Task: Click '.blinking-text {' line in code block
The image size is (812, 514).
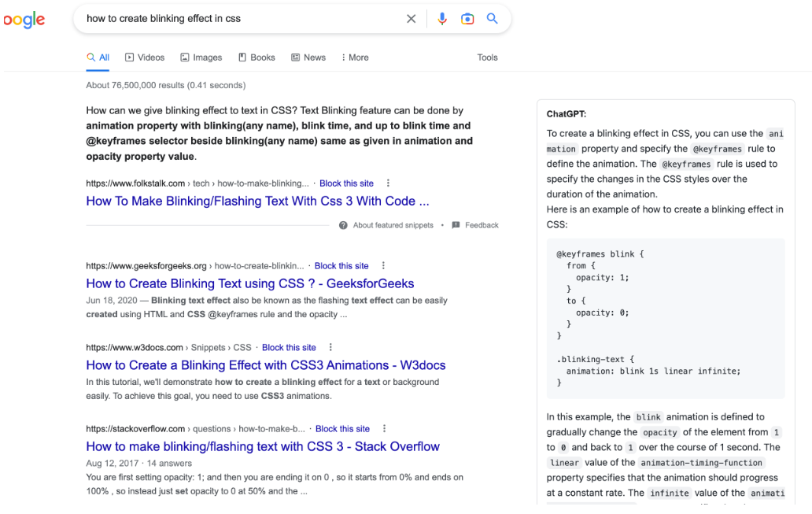Action: point(596,359)
